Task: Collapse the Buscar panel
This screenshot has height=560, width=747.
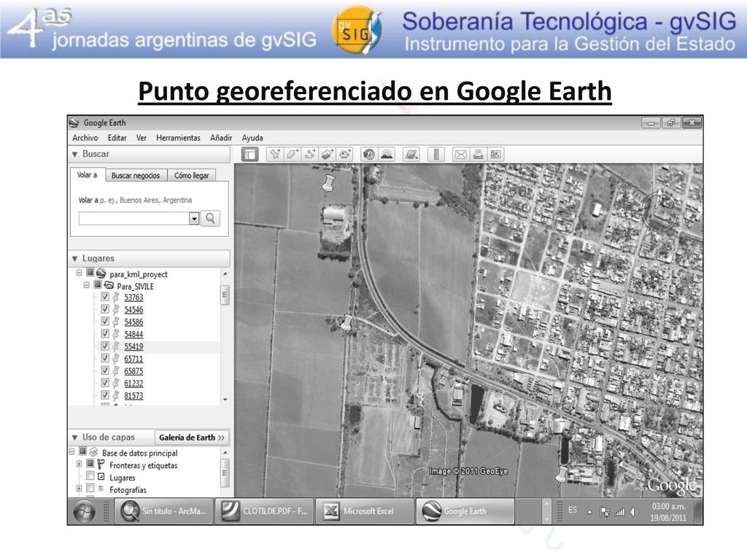Action: click(75, 155)
